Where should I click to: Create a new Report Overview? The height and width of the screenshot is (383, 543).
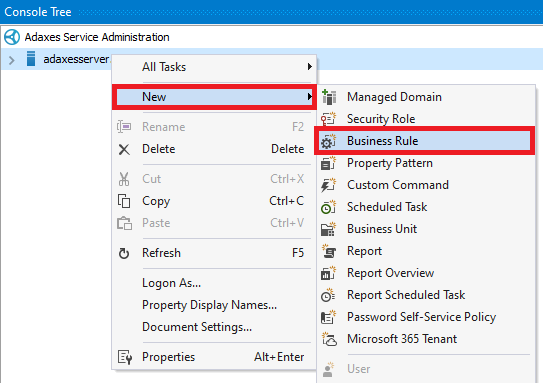[425, 273]
